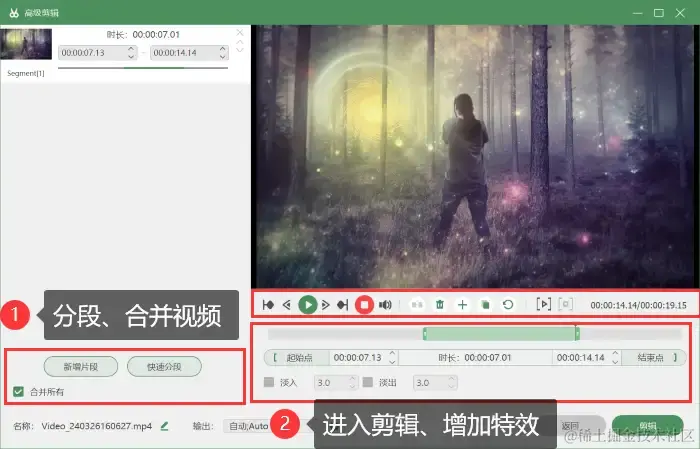Click the green copy segment icon
This screenshot has height=449, width=700.
(485, 305)
